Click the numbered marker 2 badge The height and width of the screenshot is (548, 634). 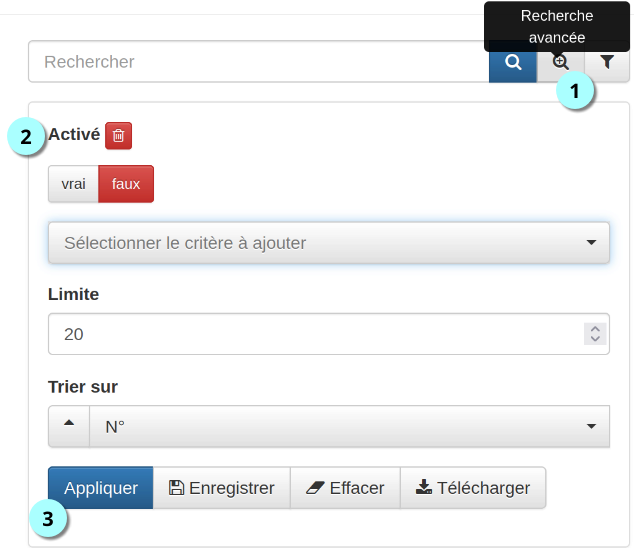[26, 136]
